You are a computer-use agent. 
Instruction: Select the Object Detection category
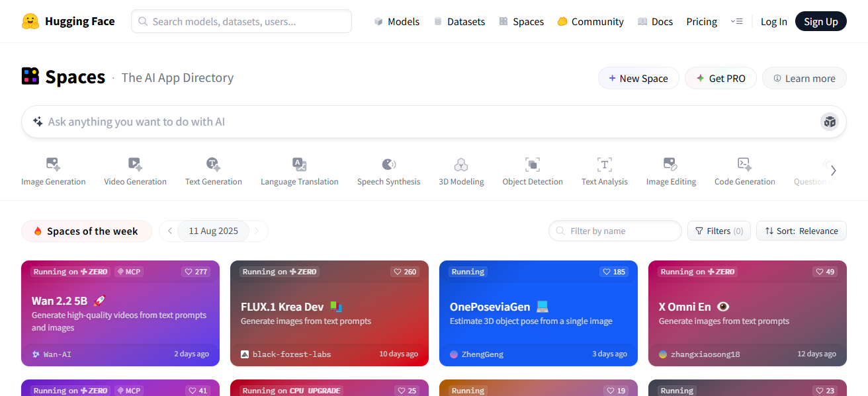coord(533,172)
